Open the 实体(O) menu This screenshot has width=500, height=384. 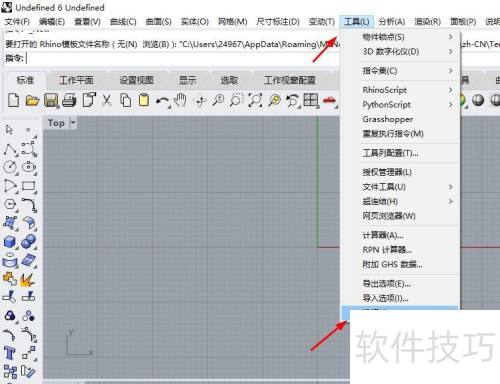pos(195,22)
